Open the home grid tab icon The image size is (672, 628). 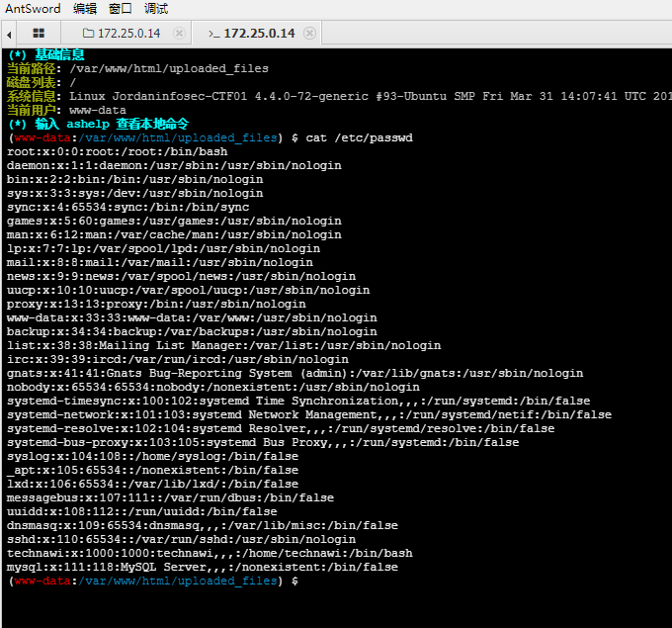click(39, 33)
